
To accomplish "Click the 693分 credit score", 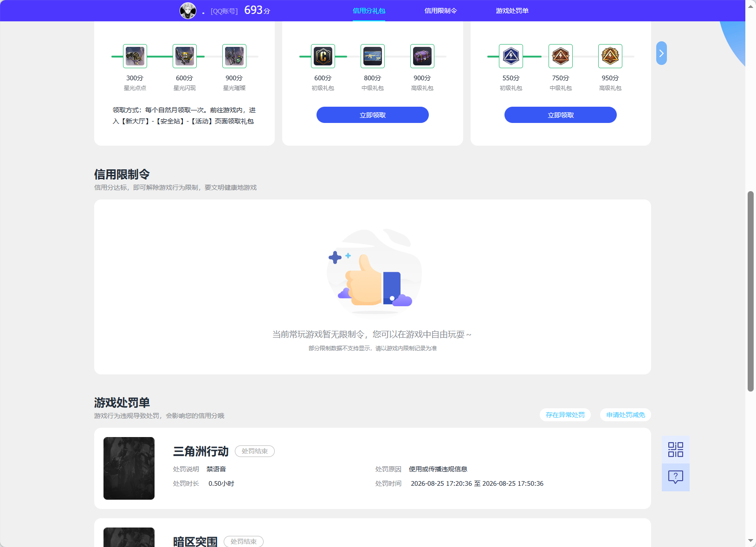I will (257, 10).
